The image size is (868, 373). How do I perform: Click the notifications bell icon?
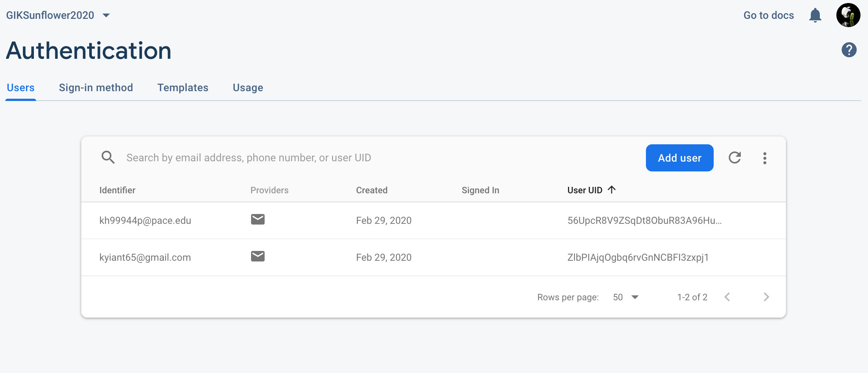click(815, 15)
